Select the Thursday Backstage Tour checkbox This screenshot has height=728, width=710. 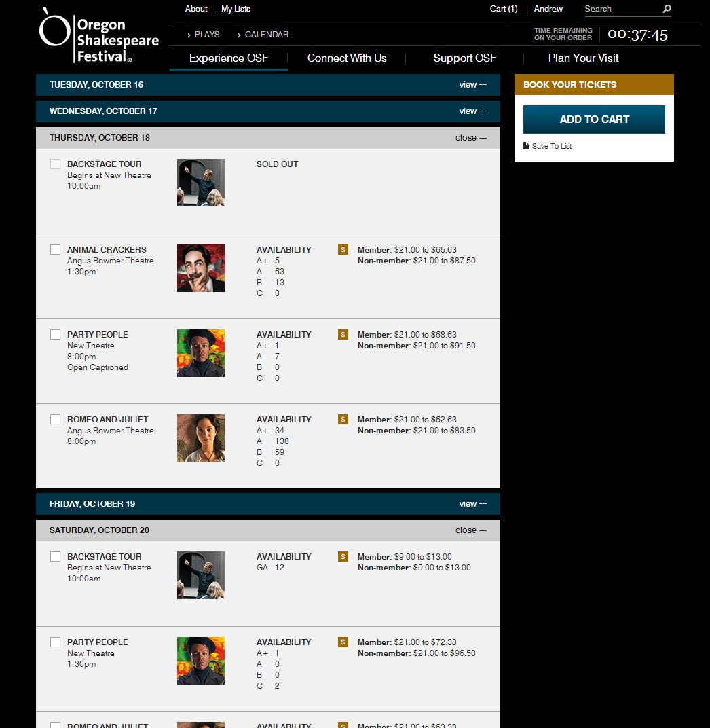pos(55,164)
